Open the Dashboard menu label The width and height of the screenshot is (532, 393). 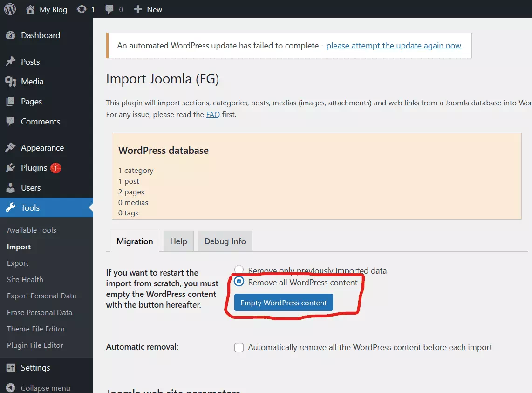(x=41, y=35)
